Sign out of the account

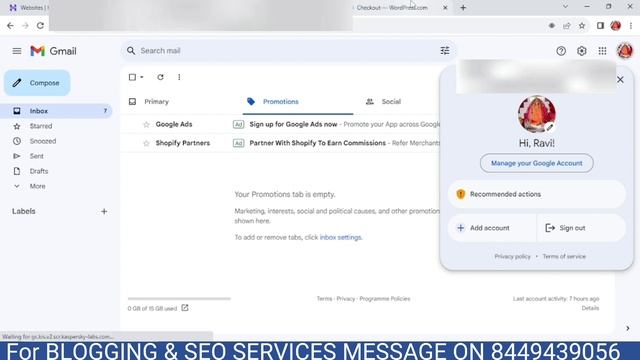[581, 228]
